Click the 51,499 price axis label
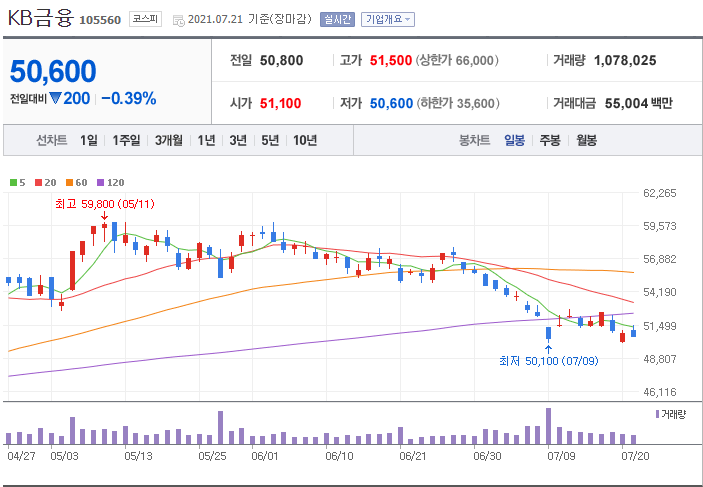Image resolution: width=703 pixels, height=487 pixels. coord(660,326)
